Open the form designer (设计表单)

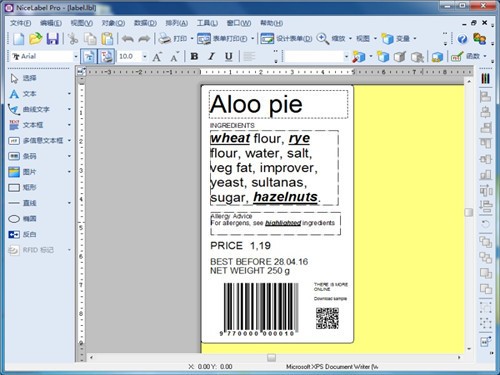pyautogui.click(x=286, y=39)
